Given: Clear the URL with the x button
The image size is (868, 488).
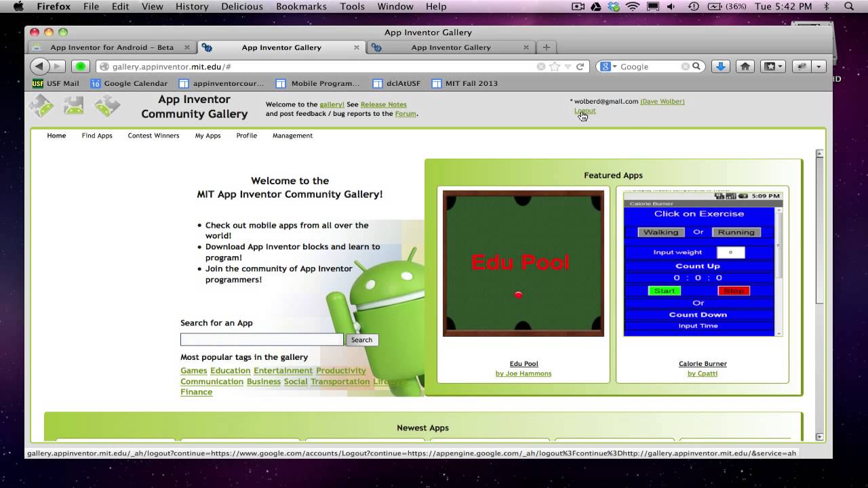Looking at the screenshot, I should point(540,66).
